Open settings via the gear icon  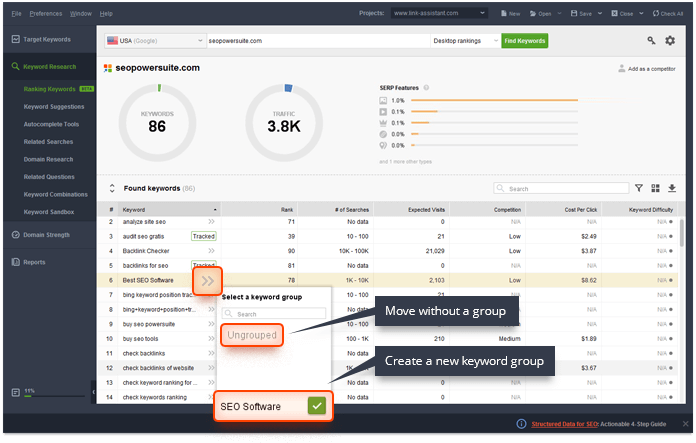click(670, 41)
